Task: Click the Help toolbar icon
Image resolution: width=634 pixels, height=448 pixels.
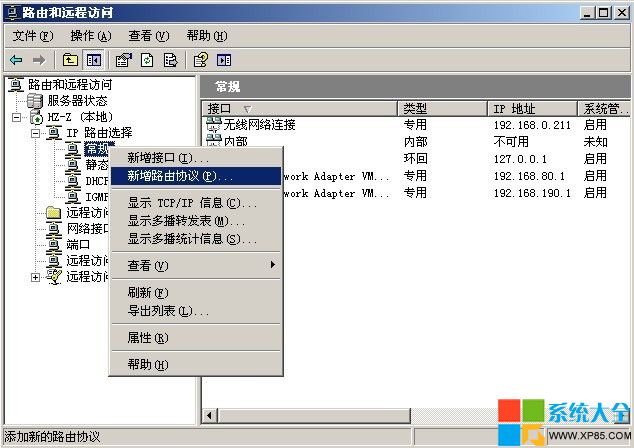Action: tap(201, 60)
